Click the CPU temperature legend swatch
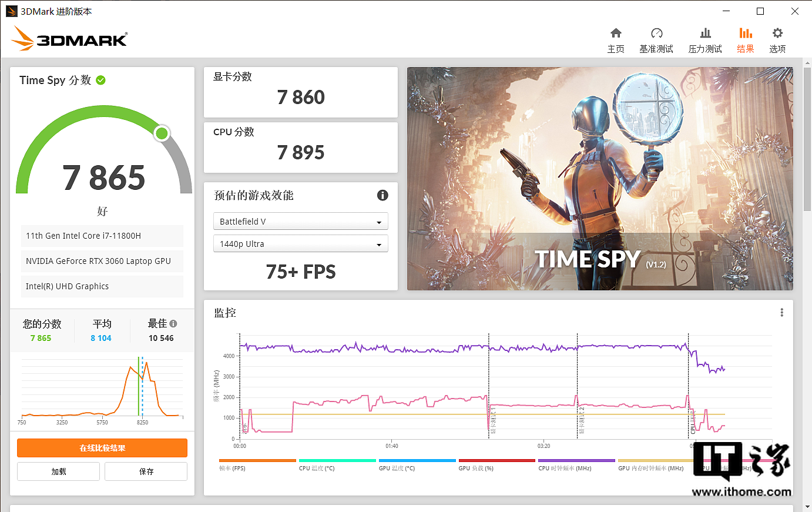812x512 pixels. (x=337, y=460)
